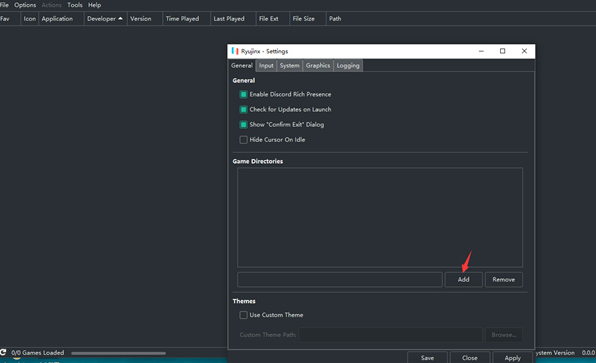
Task: Click the Close button in Settings
Action: tap(470, 358)
